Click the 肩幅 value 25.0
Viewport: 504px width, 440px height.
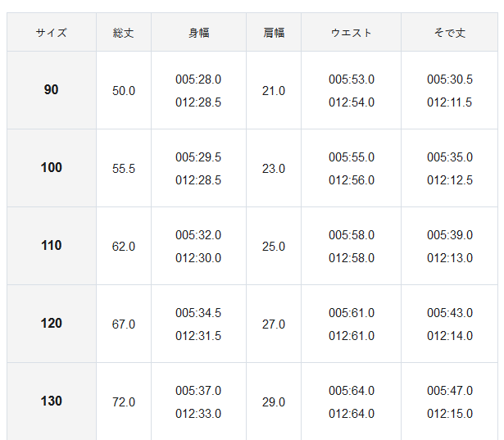pos(274,247)
